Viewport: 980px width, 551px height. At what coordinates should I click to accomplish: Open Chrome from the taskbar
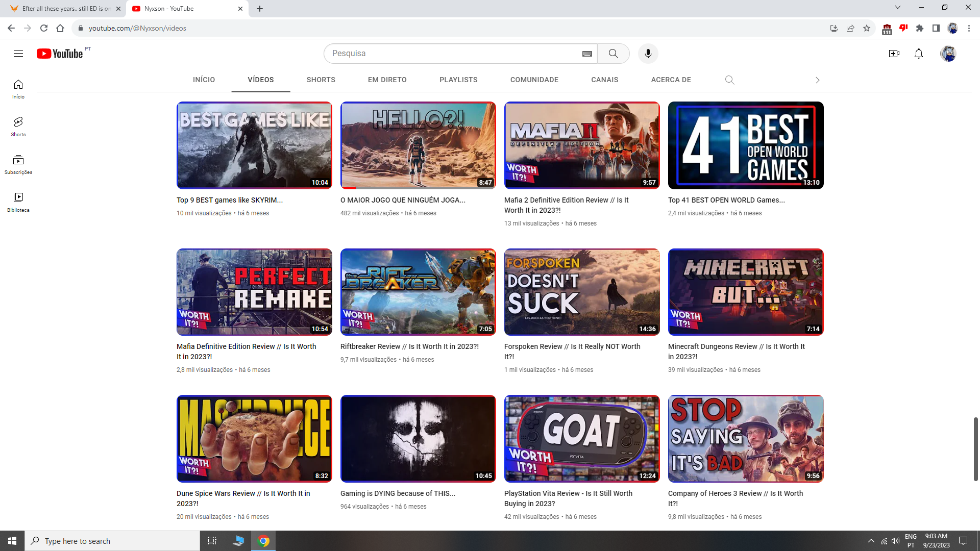[264, 541]
